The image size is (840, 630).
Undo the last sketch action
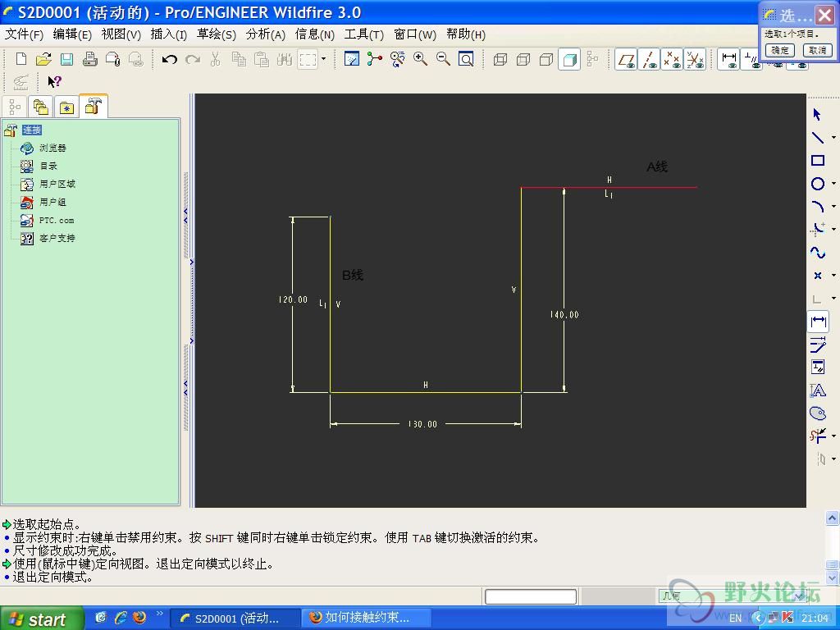pyautogui.click(x=169, y=59)
